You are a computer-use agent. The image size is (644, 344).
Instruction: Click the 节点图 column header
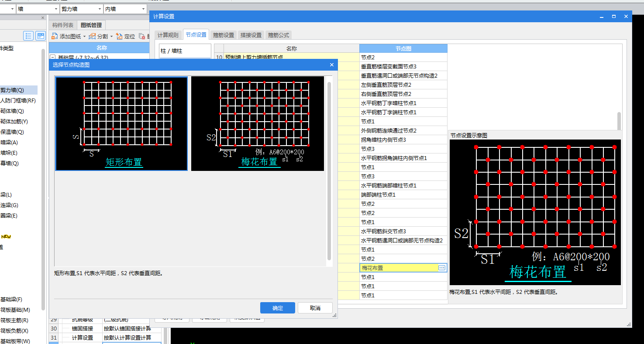click(403, 48)
